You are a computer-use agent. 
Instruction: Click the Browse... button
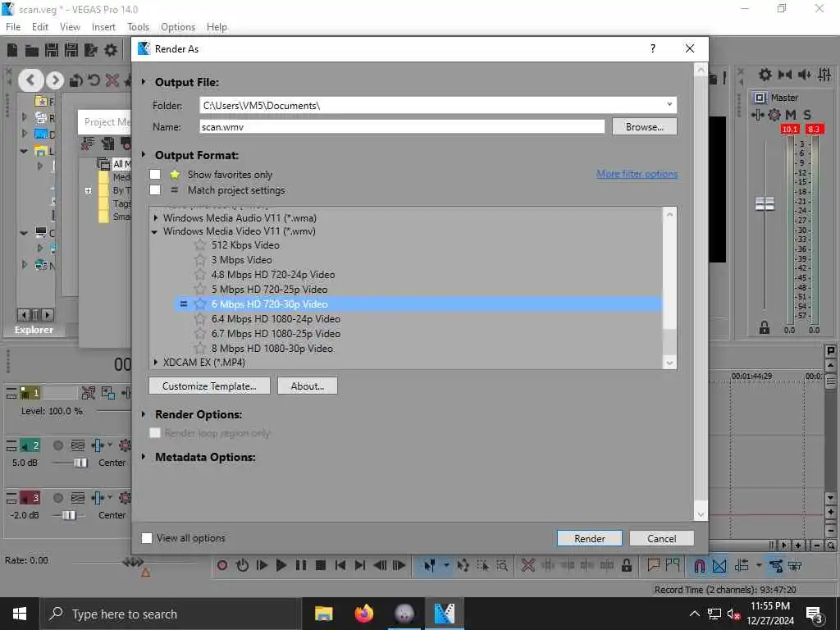(645, 127)
